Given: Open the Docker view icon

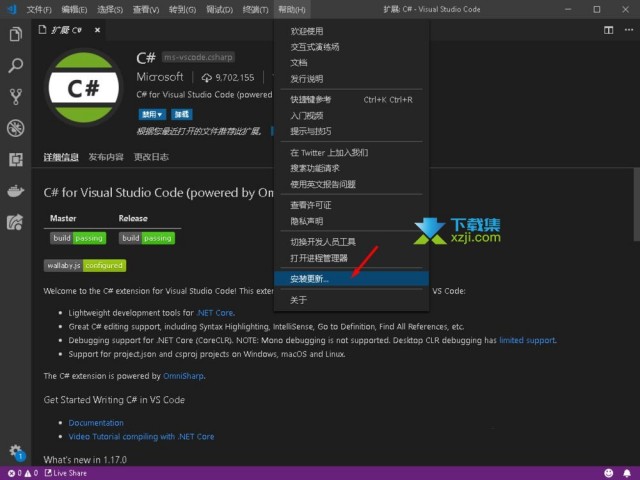Looking at the screenshot, I should [x=16, y=191].
